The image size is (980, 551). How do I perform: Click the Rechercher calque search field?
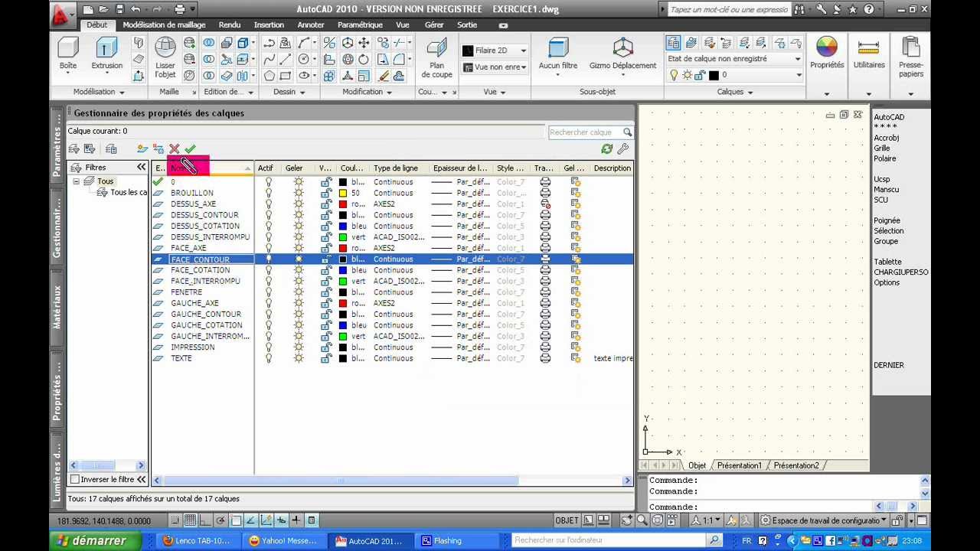click(x=584, y=132)
